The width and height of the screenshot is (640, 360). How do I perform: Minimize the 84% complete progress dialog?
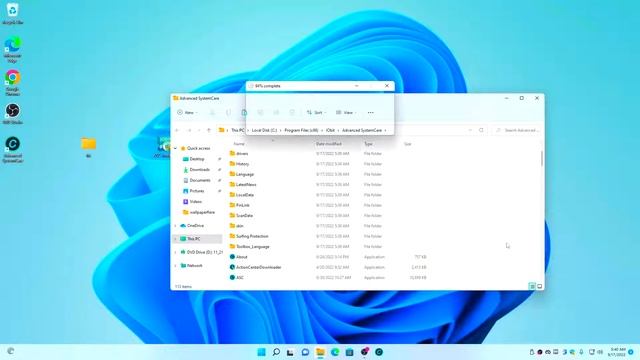[x=357, y=86]
